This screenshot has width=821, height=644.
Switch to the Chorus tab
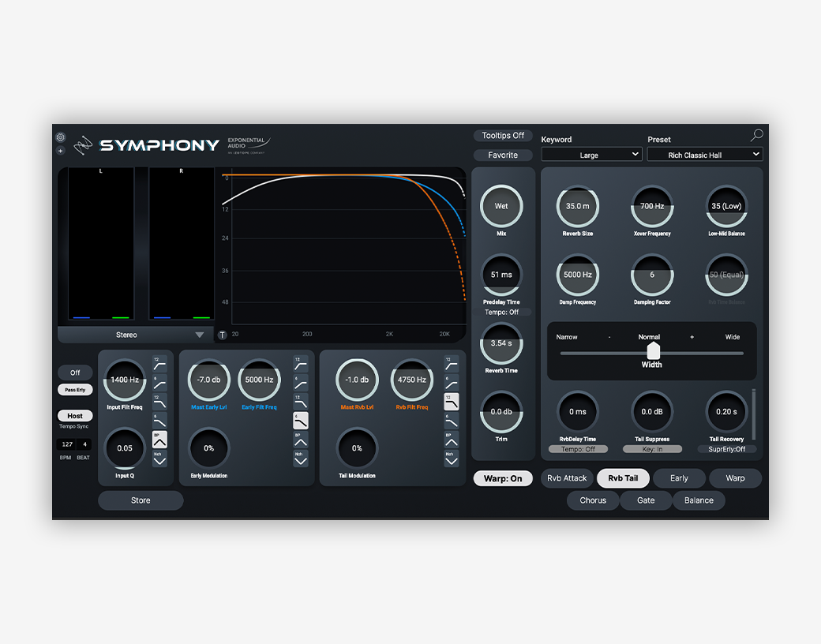pyautogui.click(x=593, y=500)
